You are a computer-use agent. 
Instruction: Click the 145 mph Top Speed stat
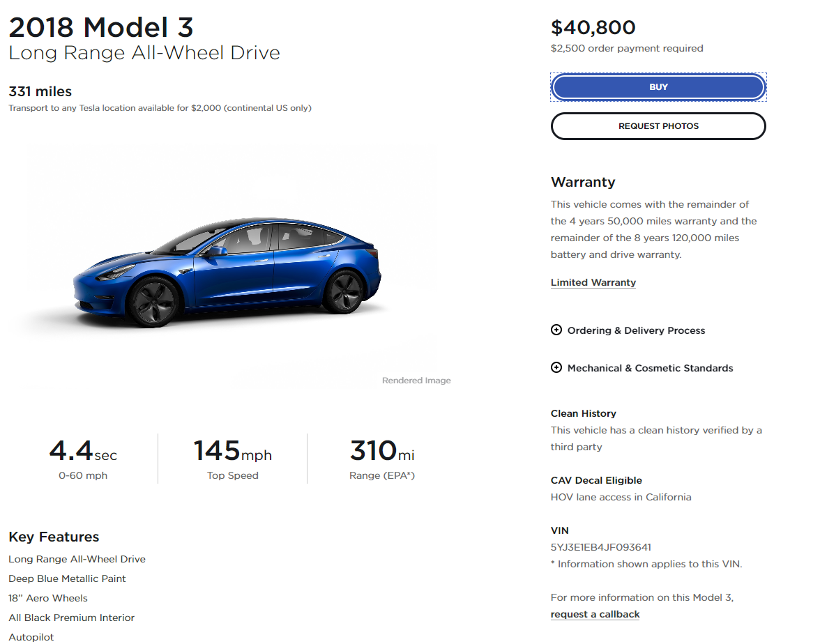233,459
